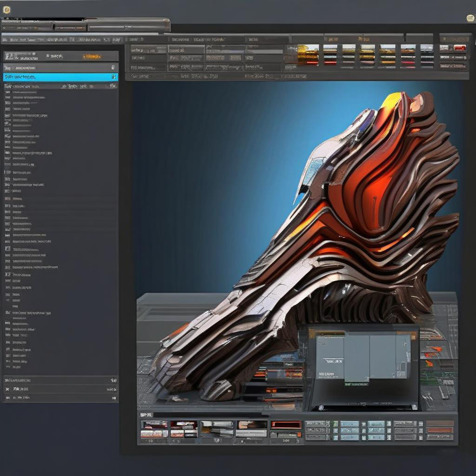This screenshot has width=476, height=476.
Task: Click the small green square in the bottom panel
Action: point(336,423)
